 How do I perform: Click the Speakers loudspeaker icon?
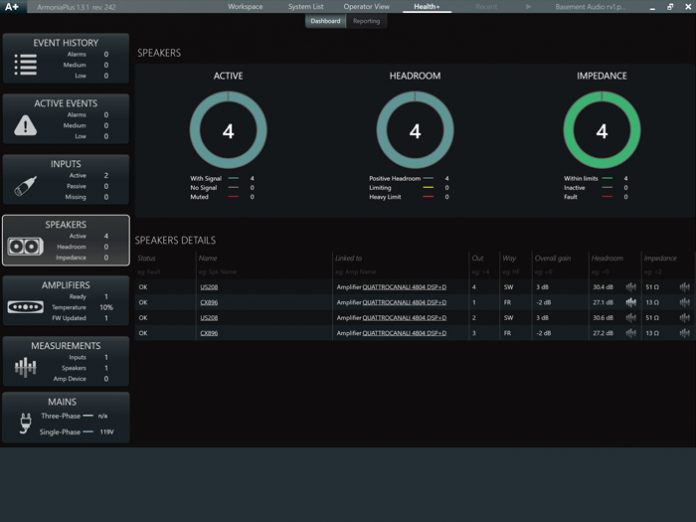tap(25, 246)
